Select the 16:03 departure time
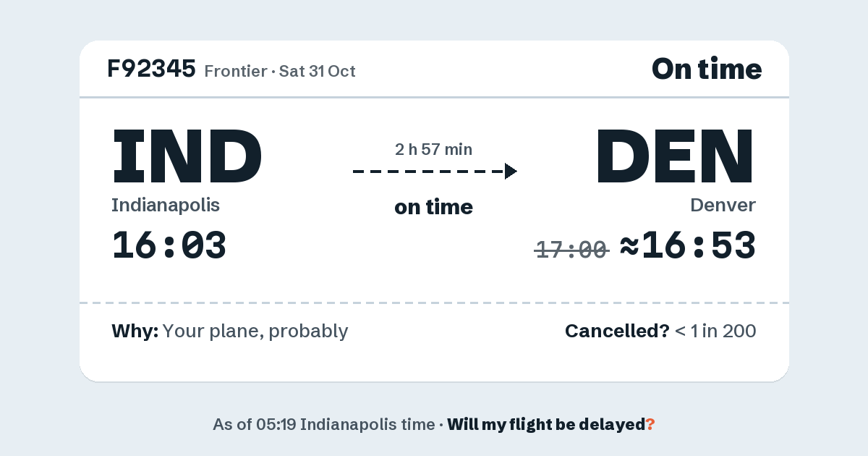The width and height of the screenshot is (868, 456). pos(169,245)
